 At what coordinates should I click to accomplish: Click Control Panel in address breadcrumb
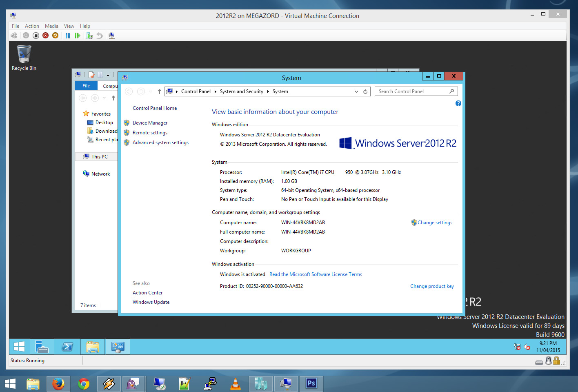point(196,91)
